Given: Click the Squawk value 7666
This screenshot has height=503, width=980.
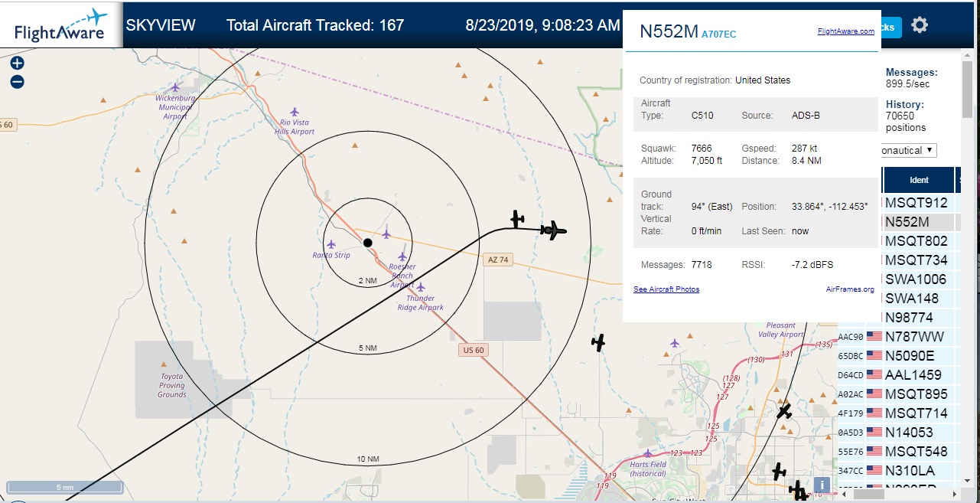Looking at the screenshot, I should tap(702, 148).
